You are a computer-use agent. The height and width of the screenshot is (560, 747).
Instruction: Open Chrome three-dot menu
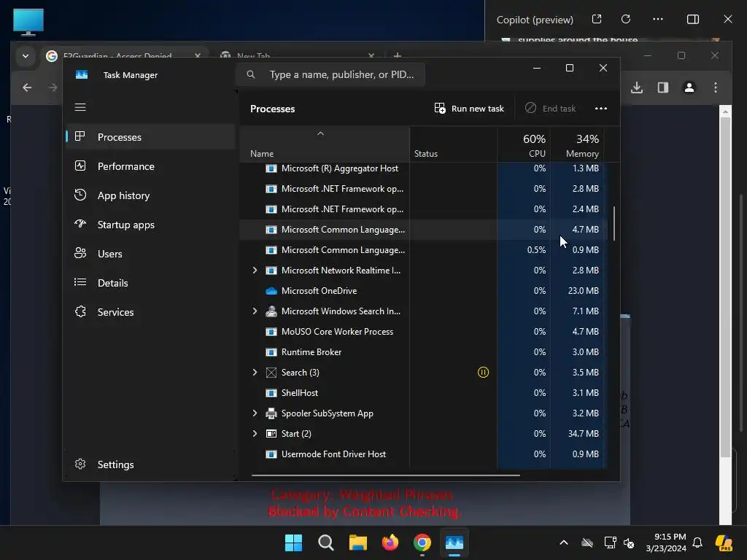coord(716,87)
